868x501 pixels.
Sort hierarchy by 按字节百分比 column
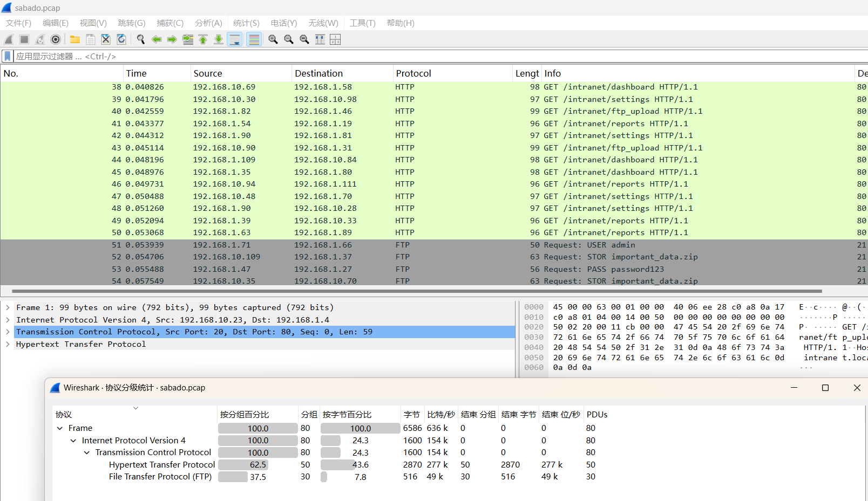(361, 414)
